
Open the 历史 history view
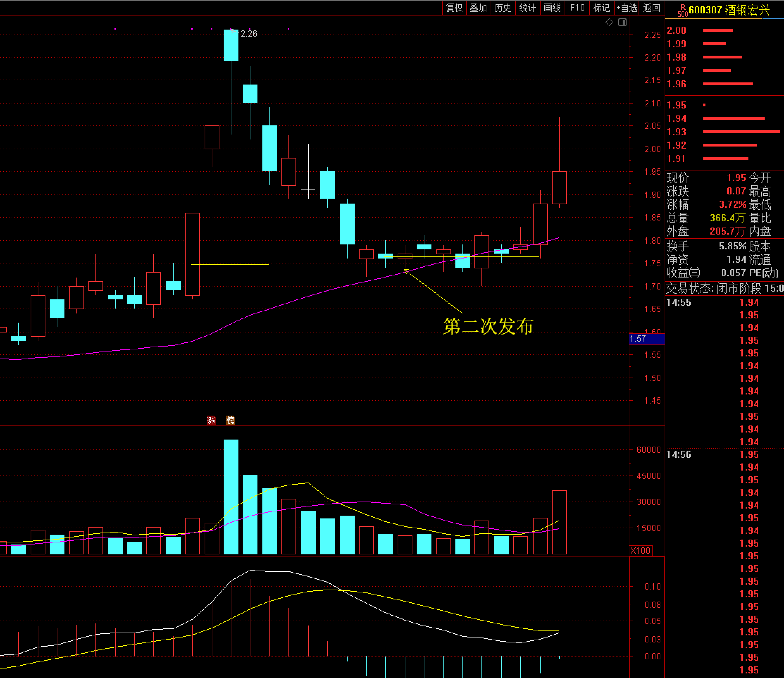coord(503,8)
